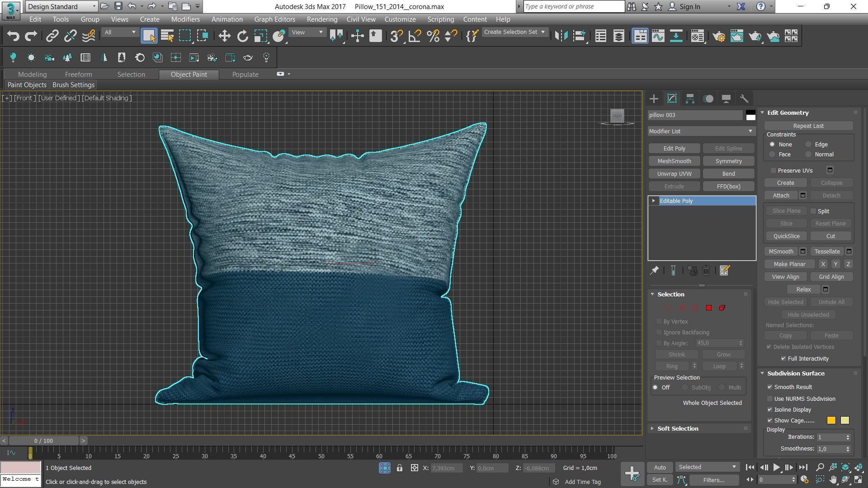Play the animation
Screen dimensions: 868x488
(776, 468)
